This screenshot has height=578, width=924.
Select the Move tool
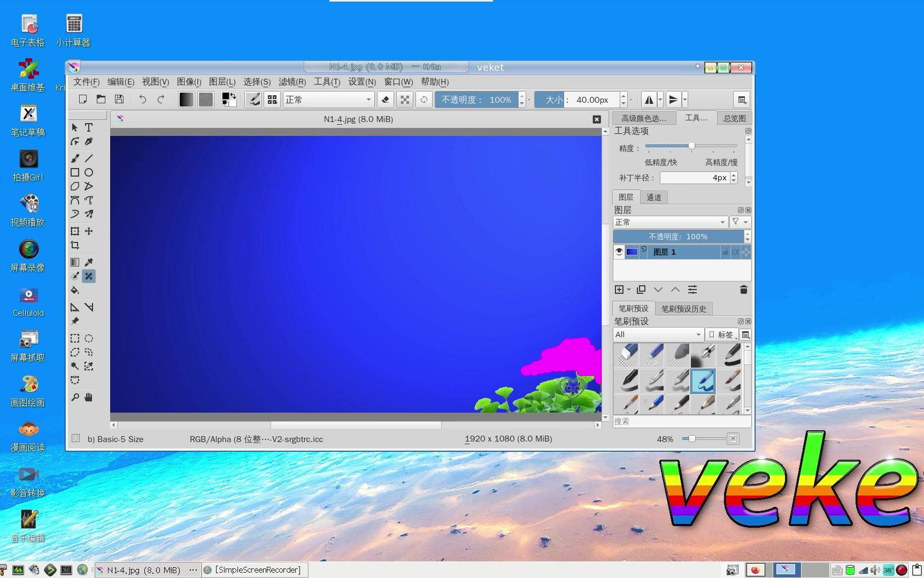click(89, 231)
